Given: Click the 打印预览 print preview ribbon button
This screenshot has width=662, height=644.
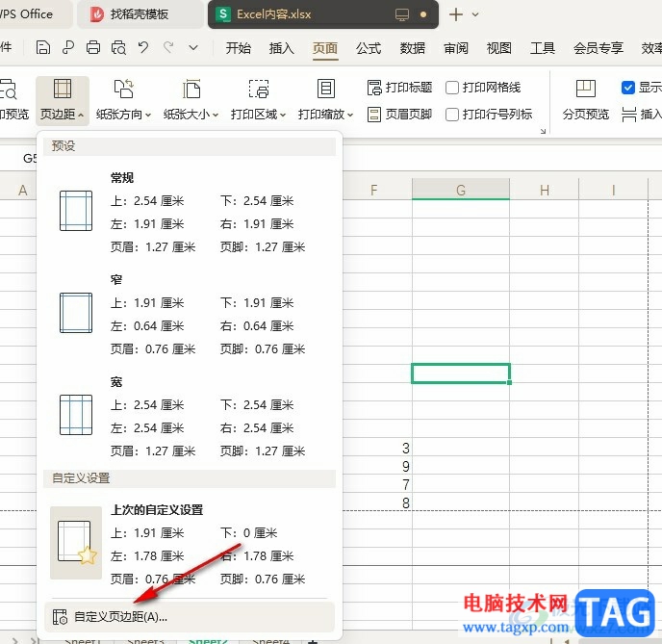Looking at the screenshot, I should 13,100.
